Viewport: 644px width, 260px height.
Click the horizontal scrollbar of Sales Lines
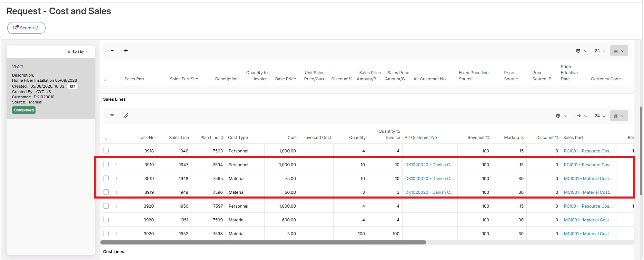pos(263,242)
